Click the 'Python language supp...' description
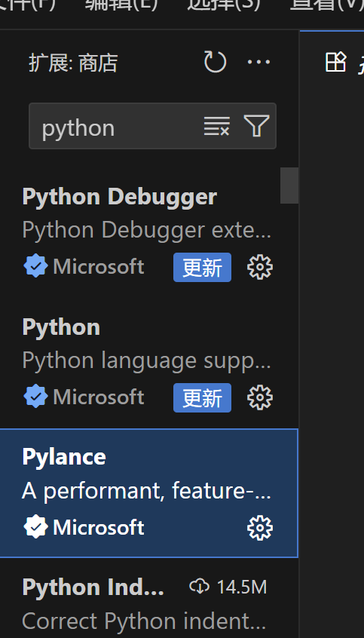364x638 pixels. [146, 361]
